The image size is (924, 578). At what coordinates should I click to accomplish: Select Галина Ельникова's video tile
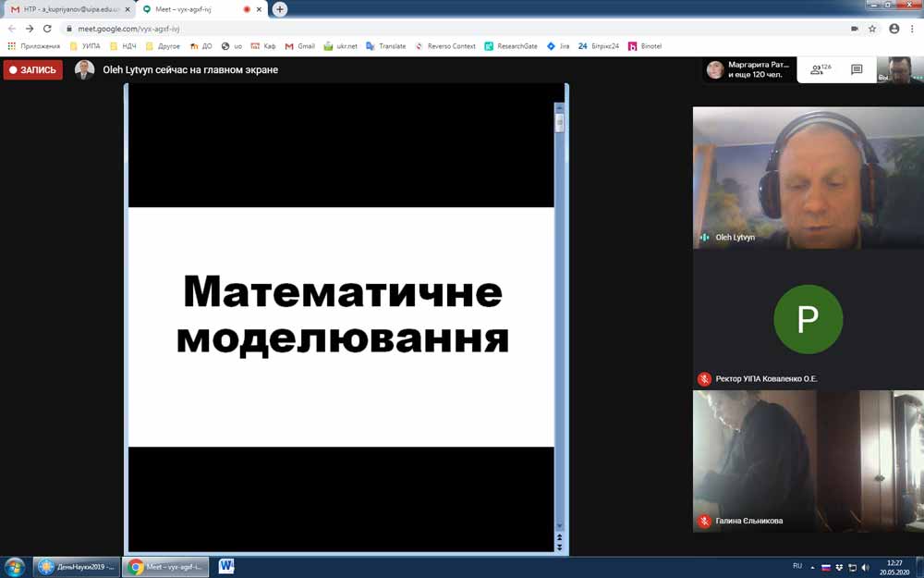808,461
